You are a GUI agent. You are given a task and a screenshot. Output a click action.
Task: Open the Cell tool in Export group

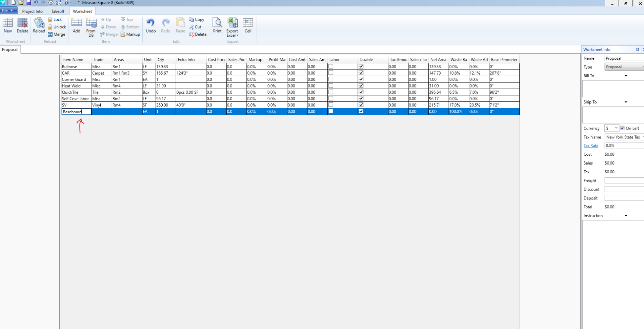point(248,25)
